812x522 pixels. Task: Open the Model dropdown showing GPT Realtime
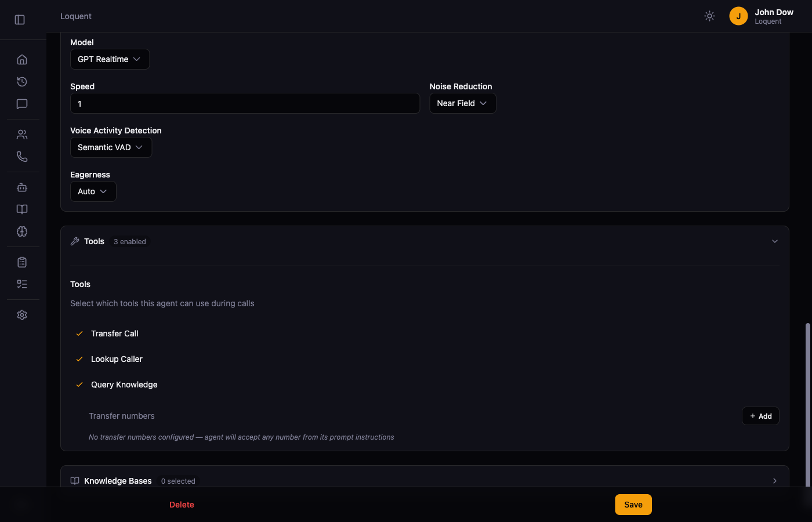click(110, 59)
